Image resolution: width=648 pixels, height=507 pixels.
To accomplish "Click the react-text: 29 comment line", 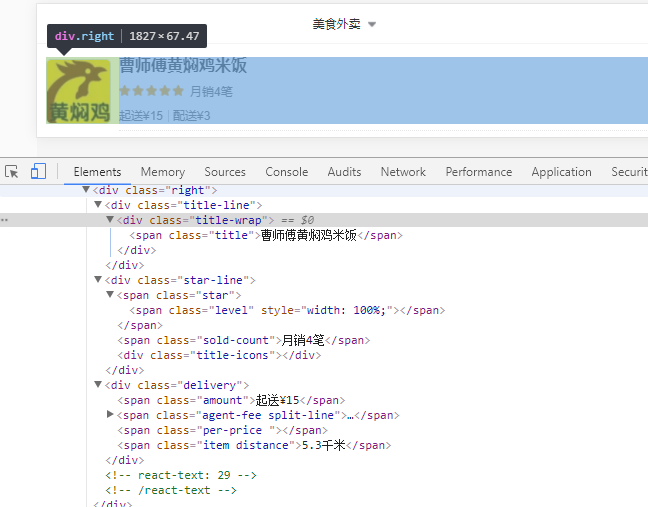I will pos(181,475).
